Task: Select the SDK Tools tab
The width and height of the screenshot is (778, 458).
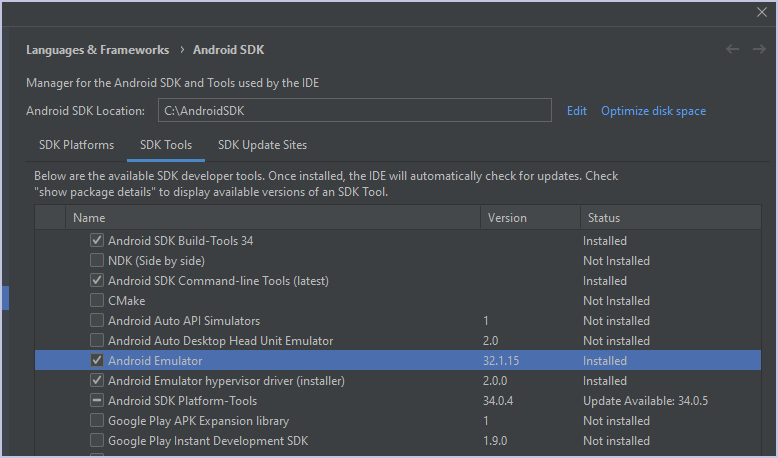Action: coord(166,145)
